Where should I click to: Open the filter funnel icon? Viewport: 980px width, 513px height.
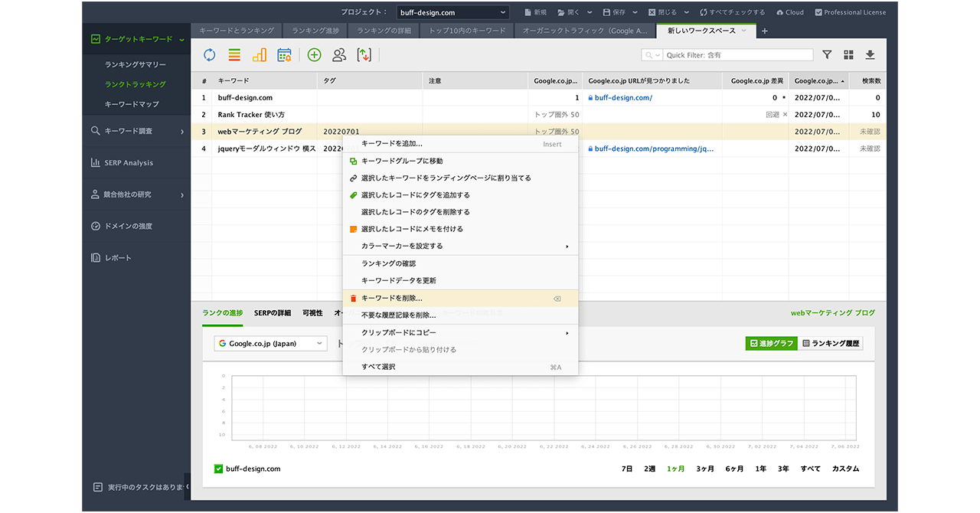click(827, 55)
